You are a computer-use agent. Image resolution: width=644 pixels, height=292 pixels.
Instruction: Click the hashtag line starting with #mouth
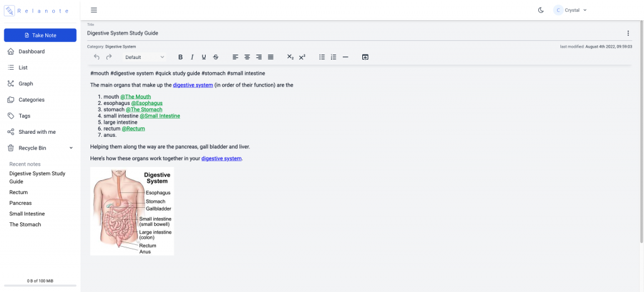[x=177, y=73]
